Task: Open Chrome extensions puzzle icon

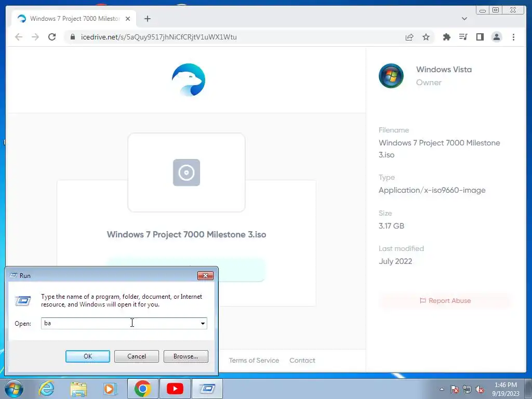Action: coord(446,37)
